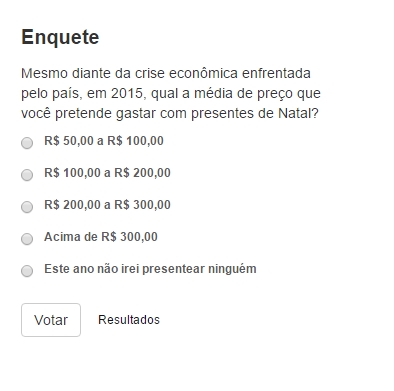The height and width of the screenshot is (391, 394).
Task: Pick the R$ 200,00 a R$ 300,00 radio option
Action: [27, 207]
